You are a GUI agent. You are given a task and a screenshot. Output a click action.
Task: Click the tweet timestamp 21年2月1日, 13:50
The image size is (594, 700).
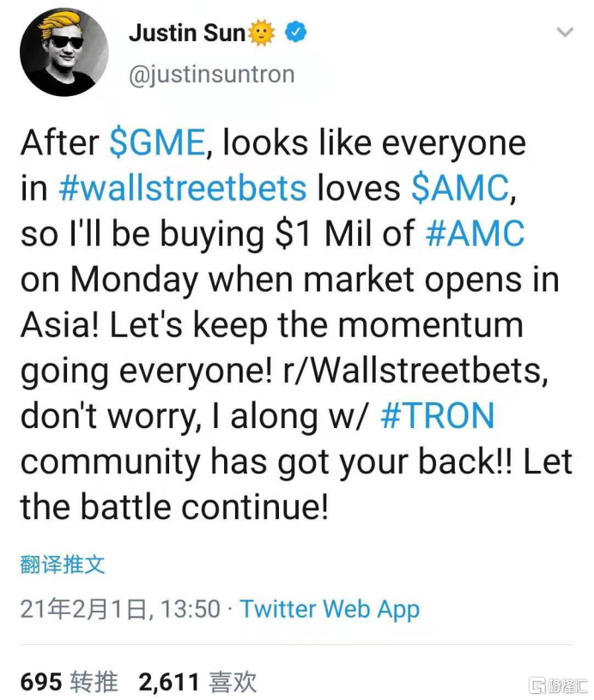pyautogui.click(x=120, y=609)
